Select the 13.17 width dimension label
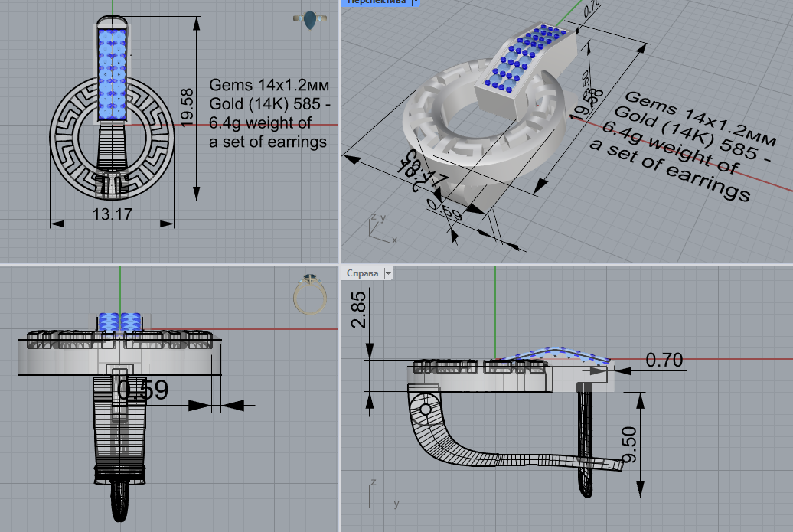This screenshot has width=793, height=532. coord(113,214)
